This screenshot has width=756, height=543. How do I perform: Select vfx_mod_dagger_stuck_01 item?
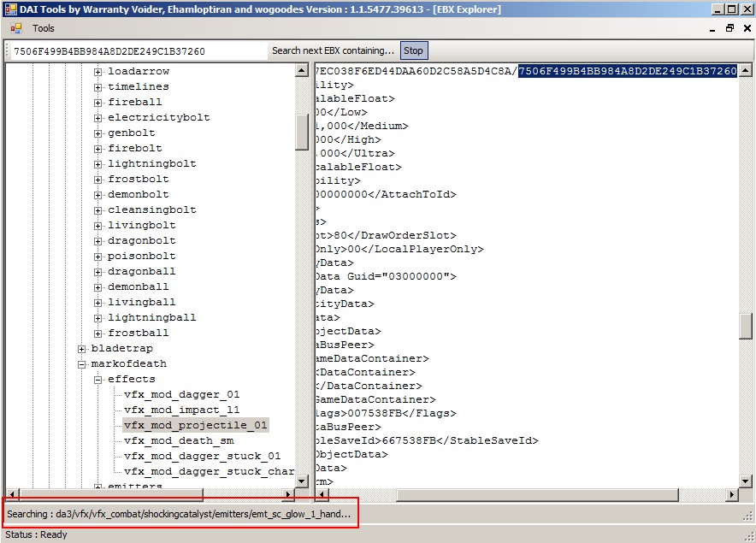point(202,457)
